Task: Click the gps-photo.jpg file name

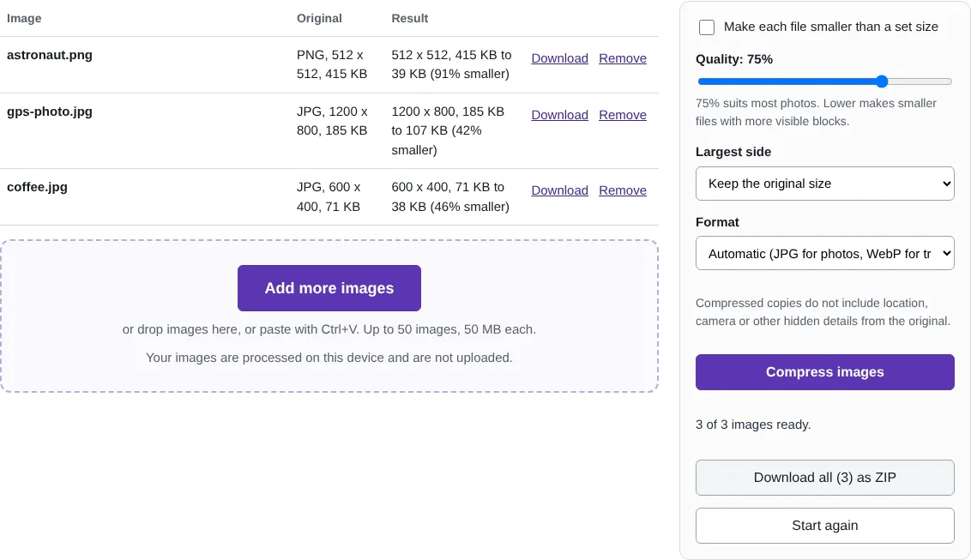Action: [50, 112]
